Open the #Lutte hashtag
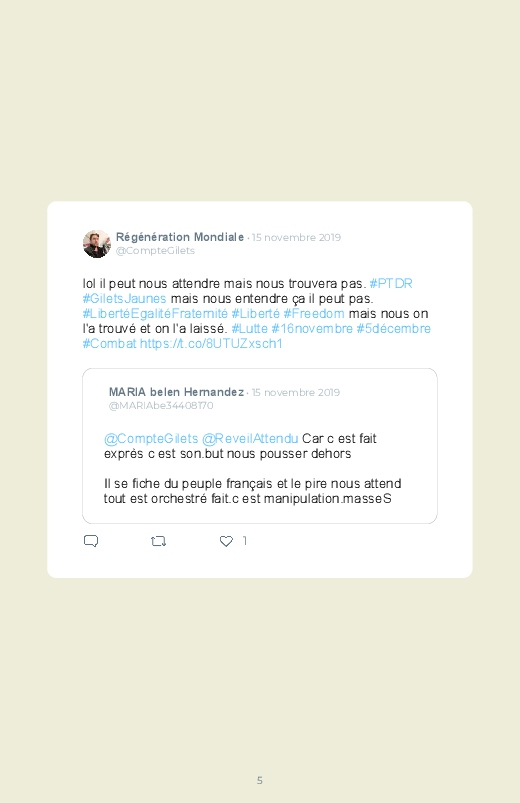This screenshot has height=803, width=520. pyautogui.click(x=249, y=328)
